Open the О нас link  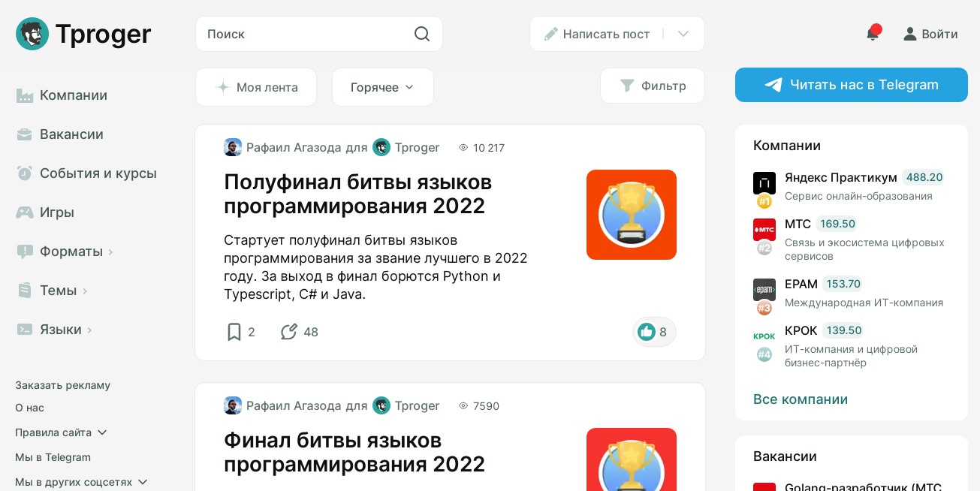point(29,408)
